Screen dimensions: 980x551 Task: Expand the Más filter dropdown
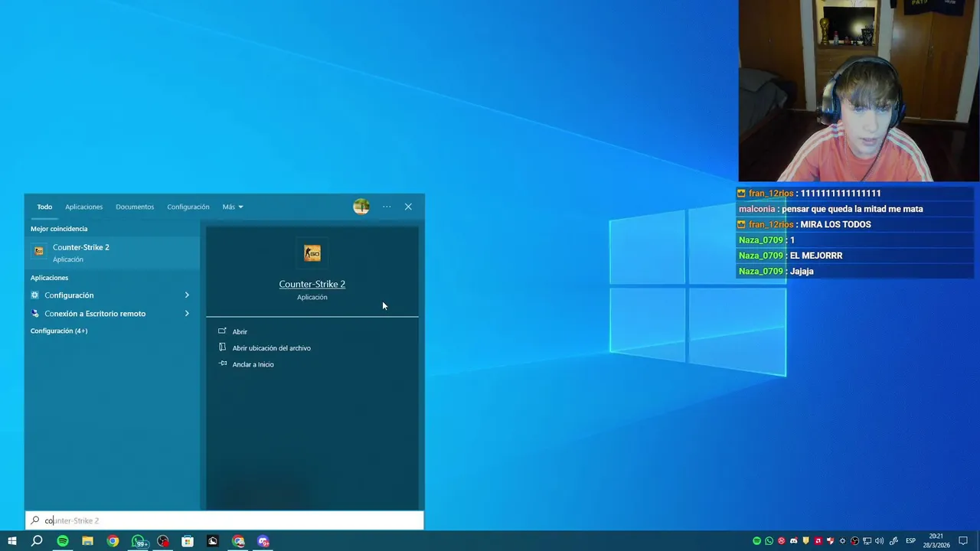(233, 207)
